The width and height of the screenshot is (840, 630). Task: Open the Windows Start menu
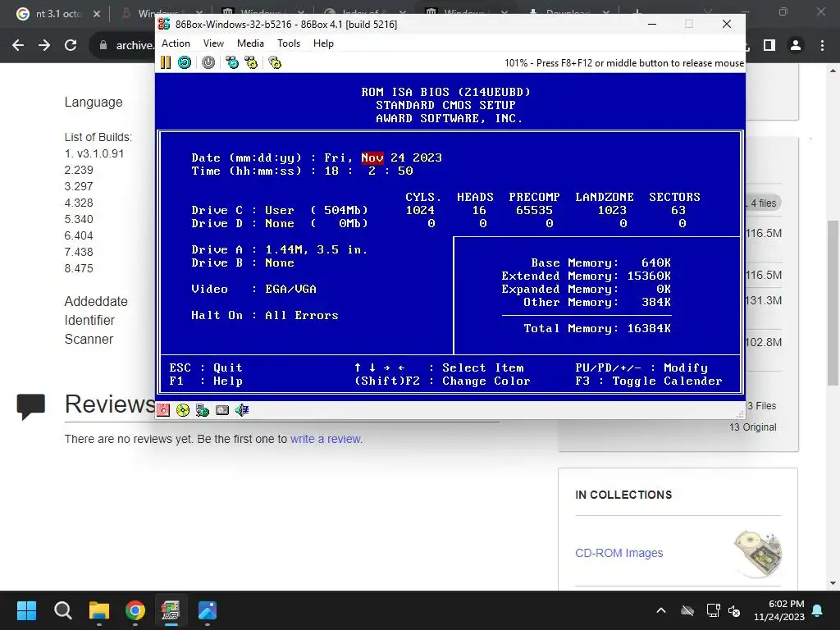[26, 610]
